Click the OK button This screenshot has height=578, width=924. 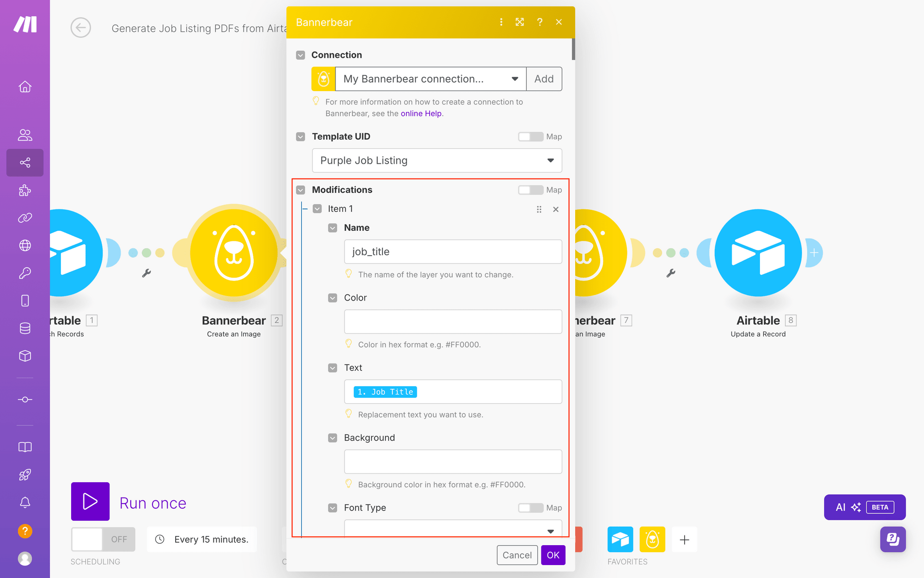(x=553, y=555)
